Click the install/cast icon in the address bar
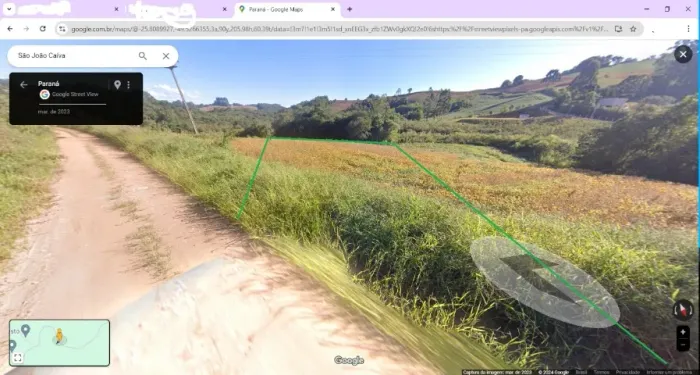This screenshot has width=700, height=375. 618,29
